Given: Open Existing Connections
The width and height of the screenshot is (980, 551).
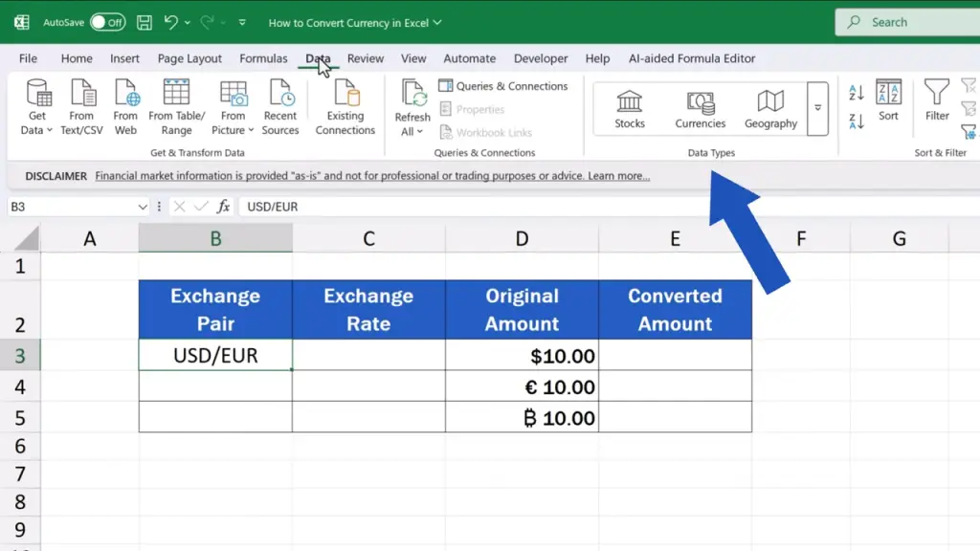Looking at the screenshot, I should [x=345, y=106].
